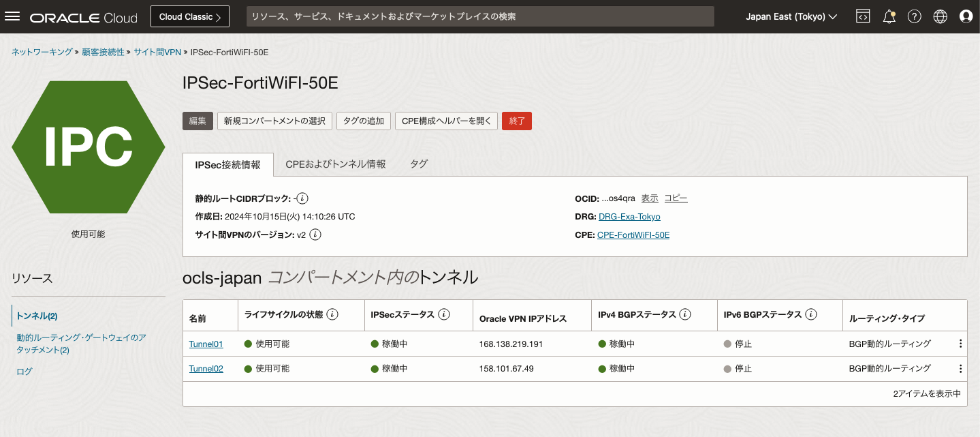Click the 終了 button to terminate
This screenshot has height=437, width=980.
[516, 121]
